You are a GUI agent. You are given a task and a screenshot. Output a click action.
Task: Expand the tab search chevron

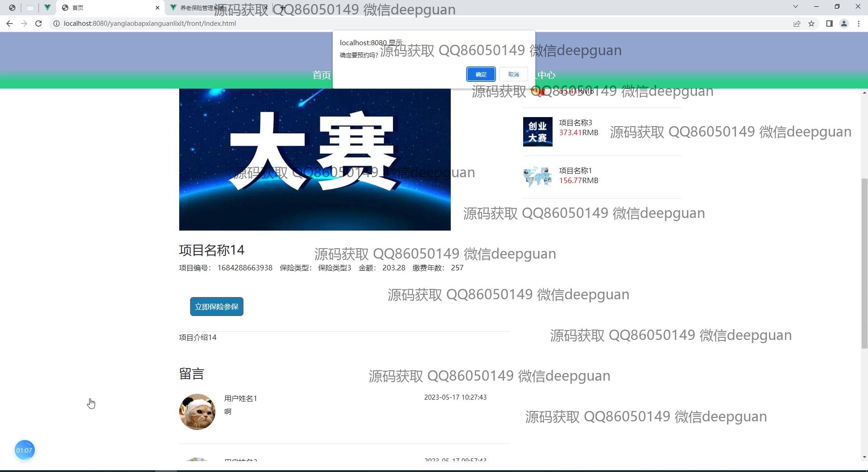795,7
